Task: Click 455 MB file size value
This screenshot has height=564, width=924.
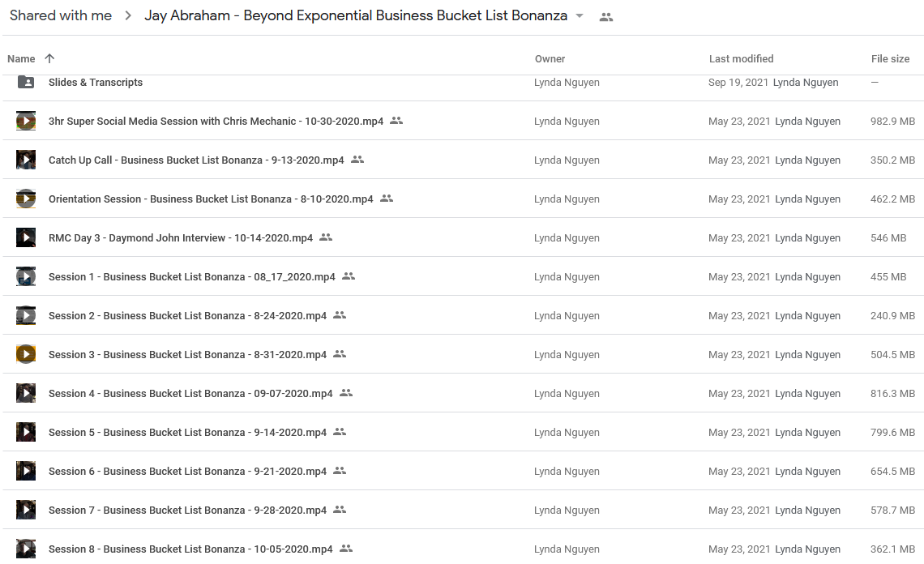Action: point(888,277)
